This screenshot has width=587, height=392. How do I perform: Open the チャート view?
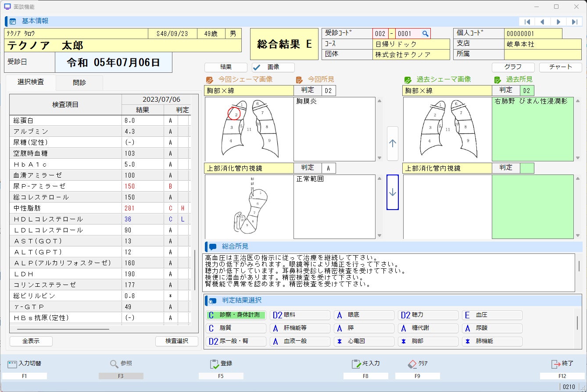pos(561,67)
